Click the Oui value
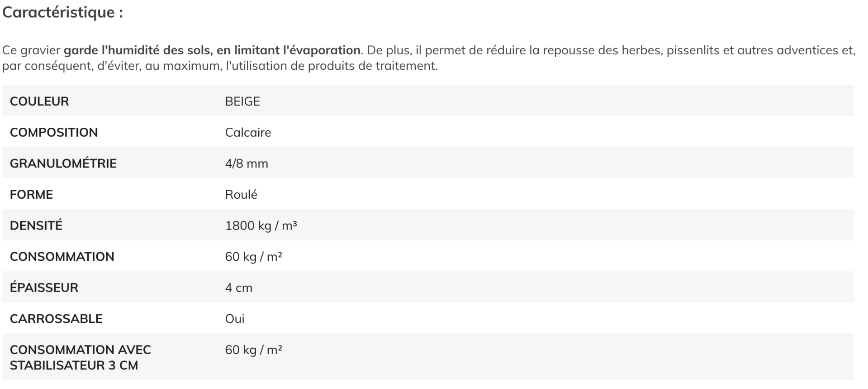The height and width of the screenshot is (389, 868). coord(235,319)
